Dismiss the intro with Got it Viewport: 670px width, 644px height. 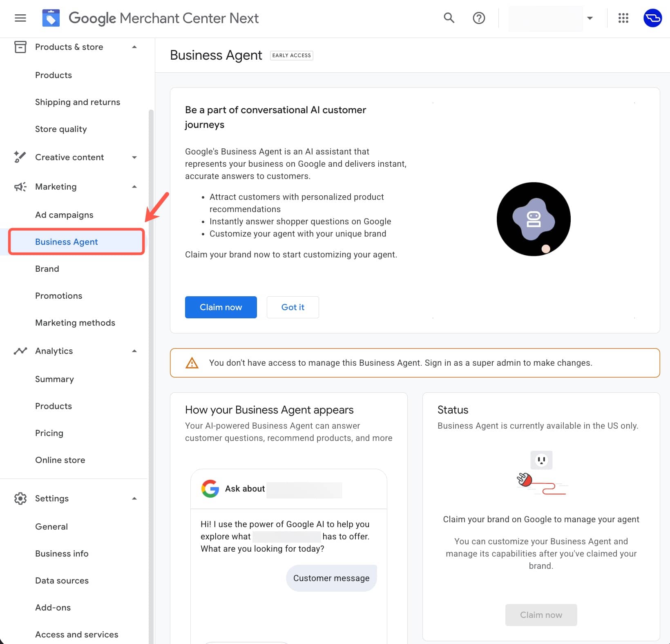[293, 307]
